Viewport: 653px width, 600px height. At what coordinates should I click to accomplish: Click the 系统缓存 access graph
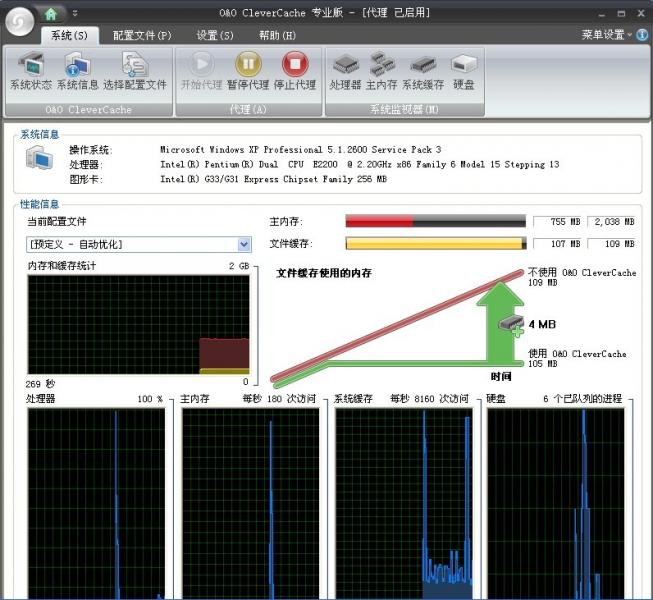pos(404,504)
